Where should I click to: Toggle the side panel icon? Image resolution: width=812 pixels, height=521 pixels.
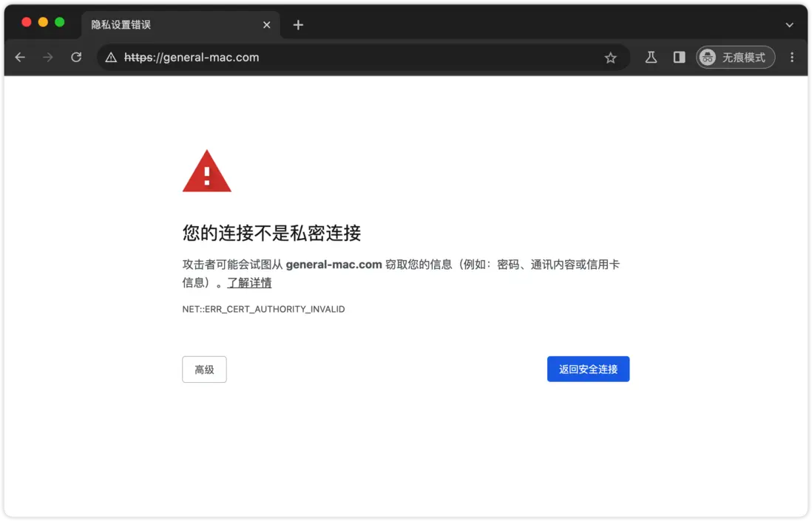[679, 58]
